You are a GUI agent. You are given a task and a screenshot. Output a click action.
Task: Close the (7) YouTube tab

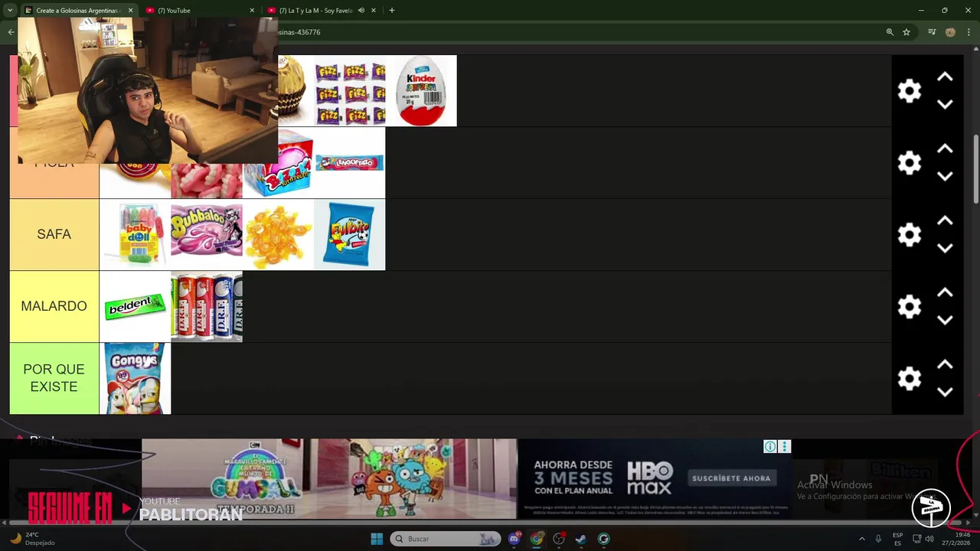coord(252,11)
